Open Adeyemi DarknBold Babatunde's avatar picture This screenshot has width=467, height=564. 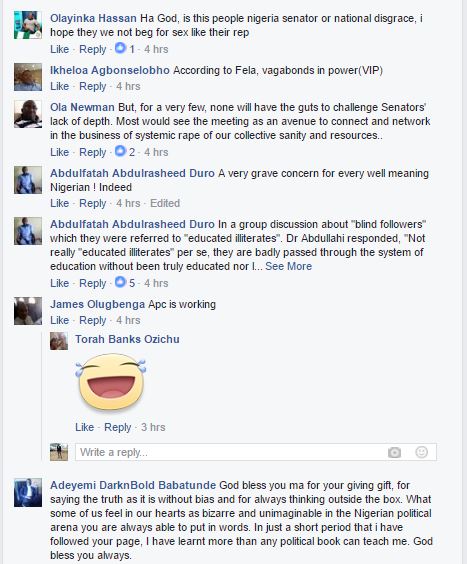(x=28, y=492)
